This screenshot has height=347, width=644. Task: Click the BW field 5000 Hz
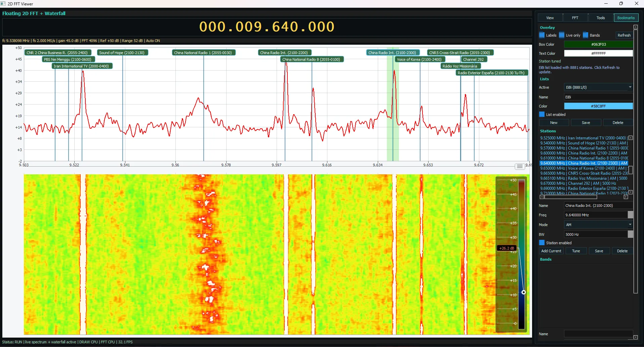click(x=596, y=234)
